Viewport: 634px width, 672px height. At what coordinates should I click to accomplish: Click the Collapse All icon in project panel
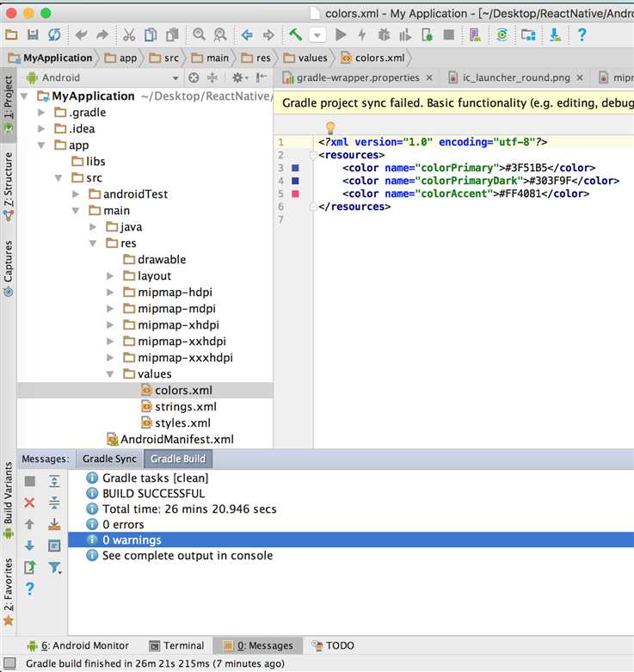[212, 77]
